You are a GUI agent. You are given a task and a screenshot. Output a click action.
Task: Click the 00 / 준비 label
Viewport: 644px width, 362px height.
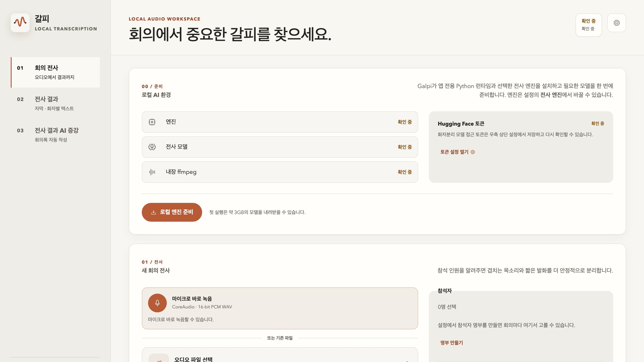152,86
